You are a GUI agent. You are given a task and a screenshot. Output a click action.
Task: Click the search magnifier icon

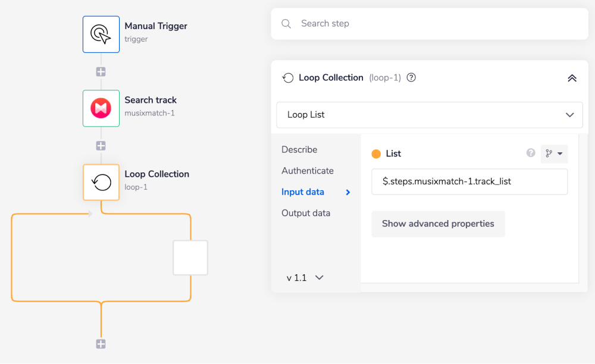coord(286,24)
